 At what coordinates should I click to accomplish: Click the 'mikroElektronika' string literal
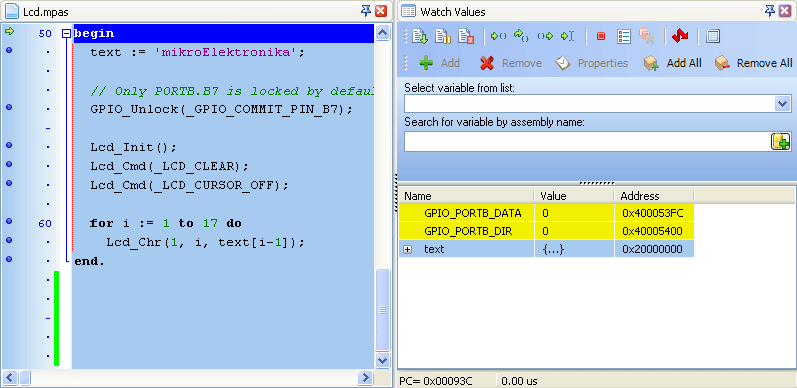pos(226,52)
